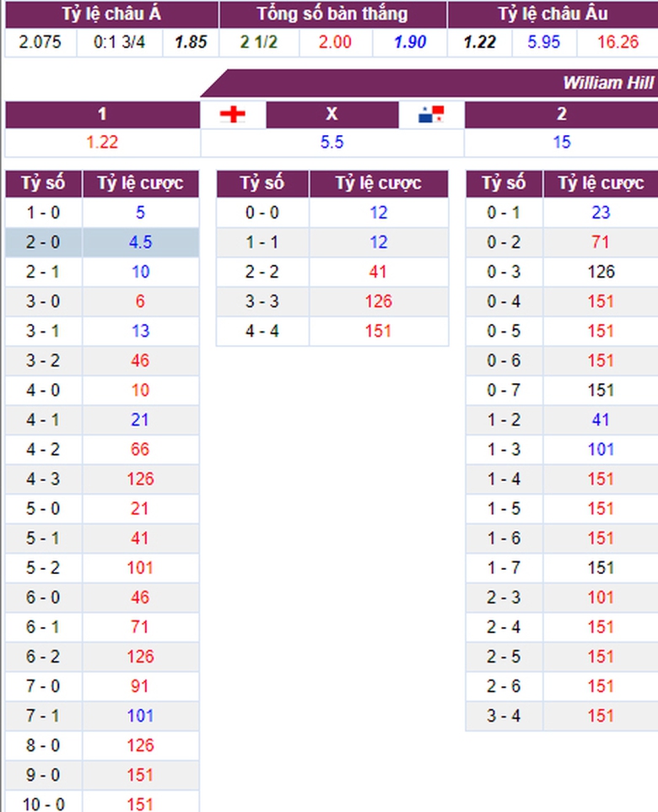This screenshot has height=812, width=658.
Task: Select odds 5 for score 1 - 0
Action: (140, 213)
